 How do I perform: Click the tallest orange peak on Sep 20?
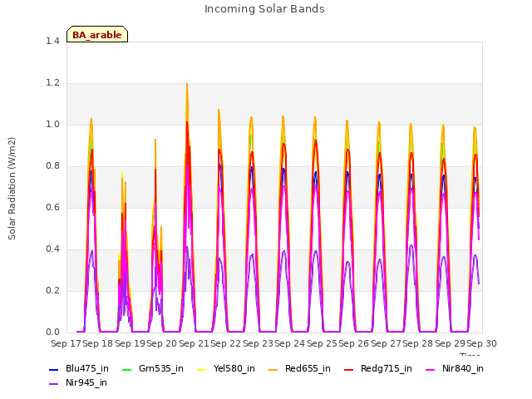click(187, 85)
